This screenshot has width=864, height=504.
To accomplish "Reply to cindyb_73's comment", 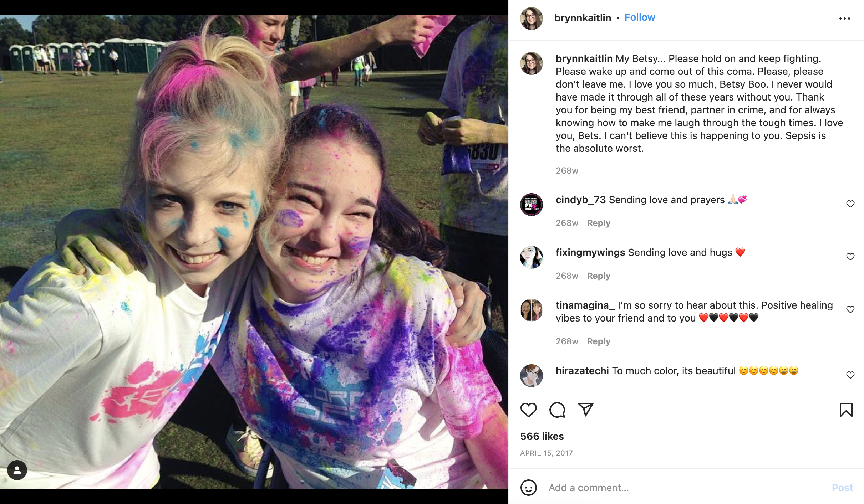I will coord(599,223).
